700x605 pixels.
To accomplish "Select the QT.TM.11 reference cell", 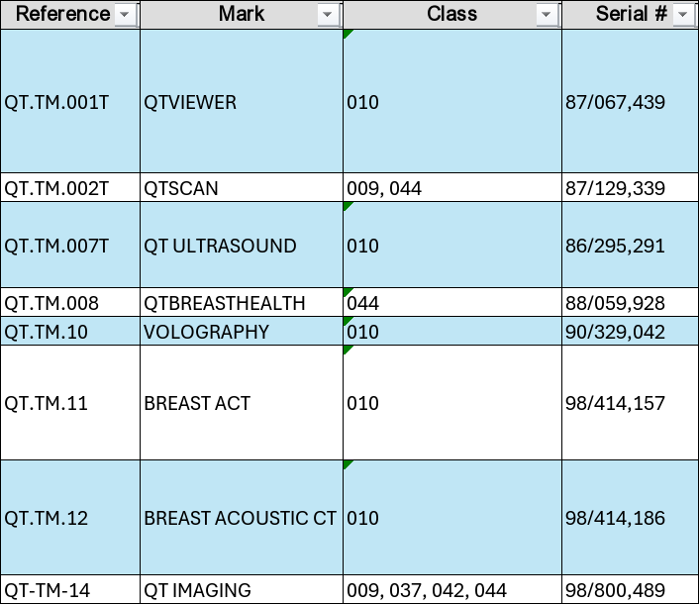I will point(71,403).
